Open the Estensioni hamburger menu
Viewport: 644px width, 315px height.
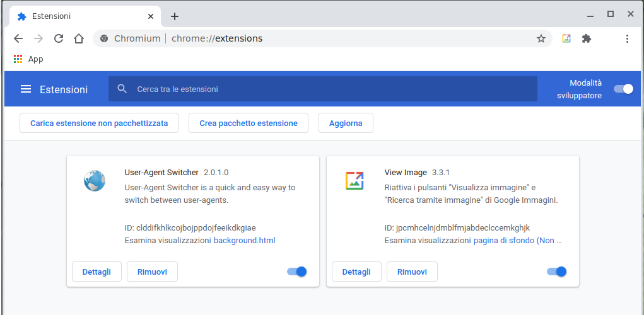point(26,89)
